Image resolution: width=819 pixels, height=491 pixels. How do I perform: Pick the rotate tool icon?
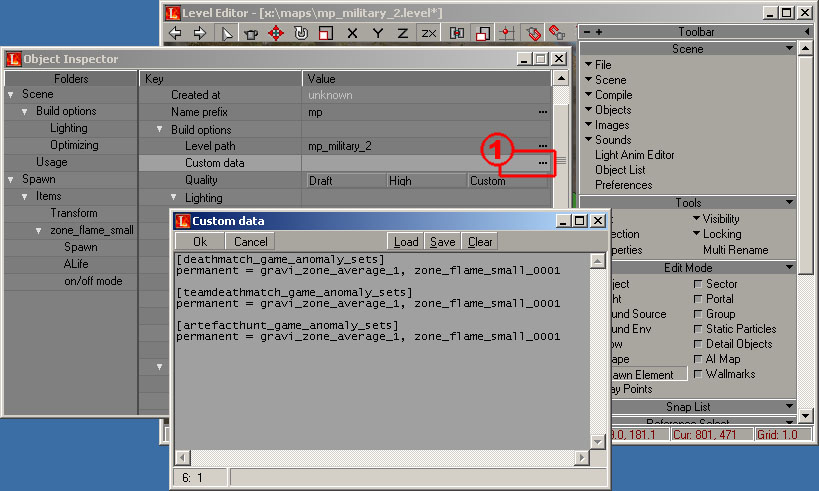tap(301, 33)
